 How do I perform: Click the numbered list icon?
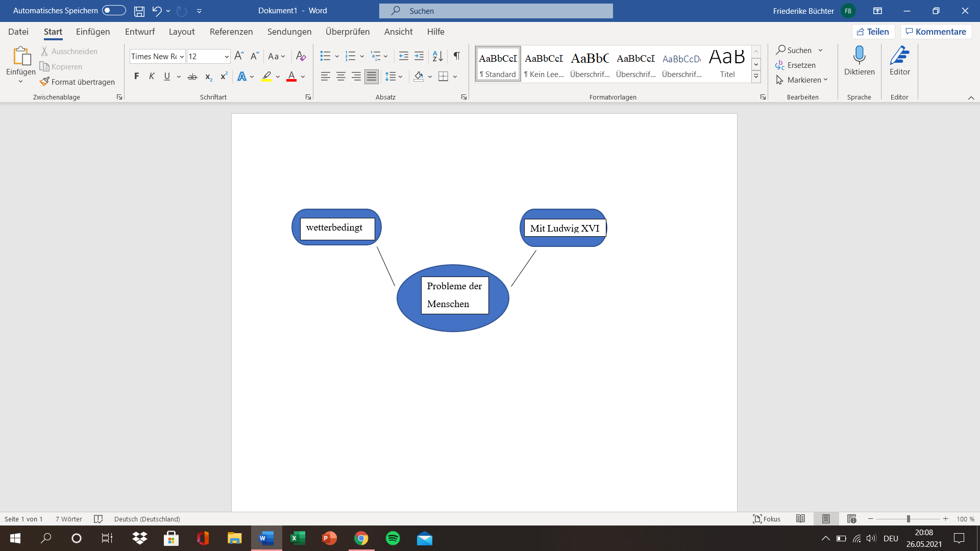coord(350,56)
